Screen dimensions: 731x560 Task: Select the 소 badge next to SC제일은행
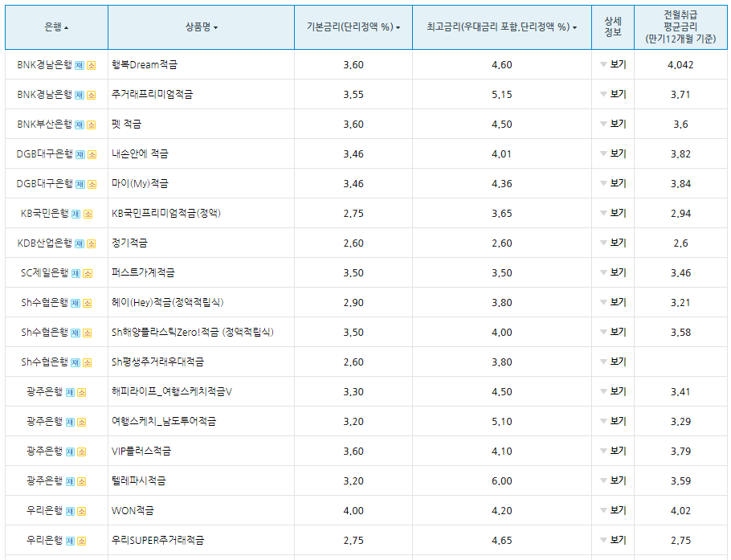88,272
